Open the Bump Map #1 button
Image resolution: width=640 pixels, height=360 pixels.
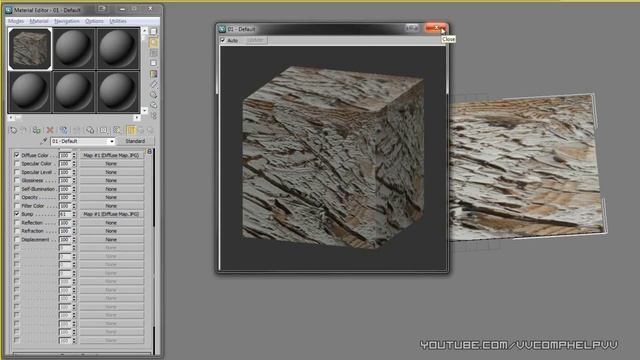point(111,214)
